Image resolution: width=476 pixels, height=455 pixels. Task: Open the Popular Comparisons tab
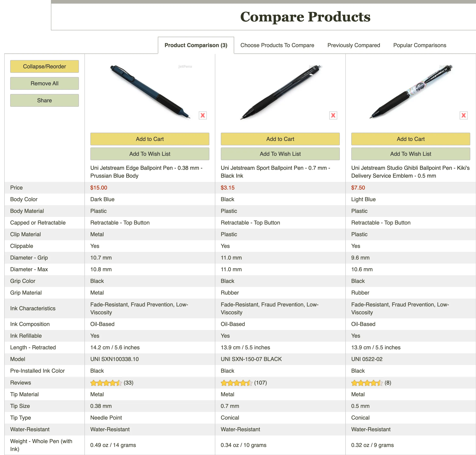(x=420, y=45)
